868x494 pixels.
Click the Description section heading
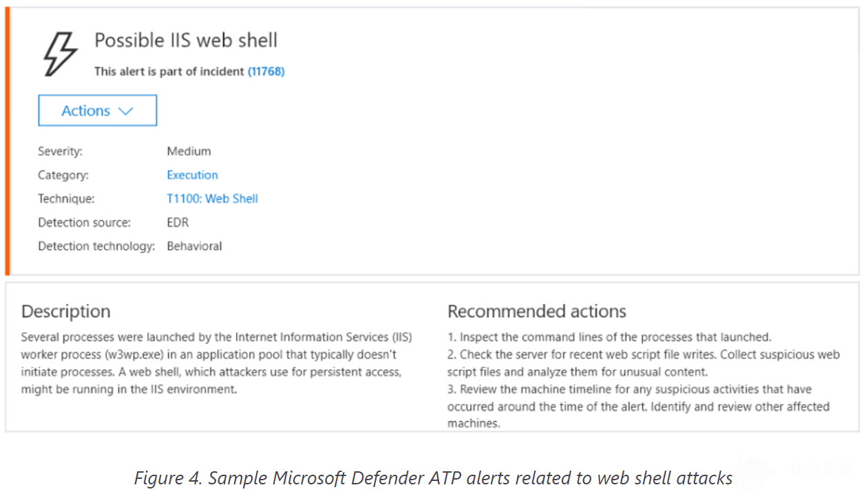click(65, 311)
